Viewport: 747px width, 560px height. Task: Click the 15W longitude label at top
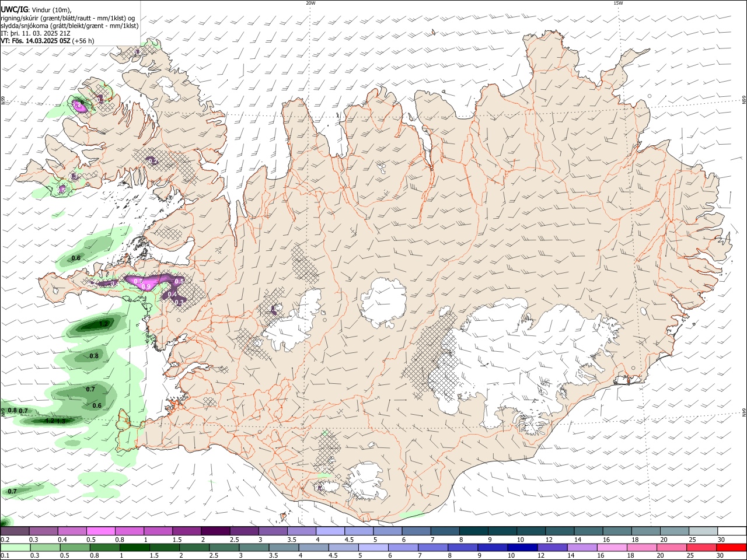point(617,3)
